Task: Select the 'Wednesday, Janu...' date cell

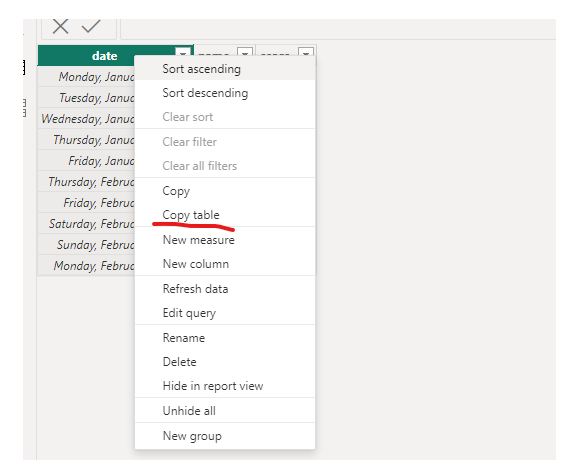Action: pyautogui.click(x=86, y=118)
